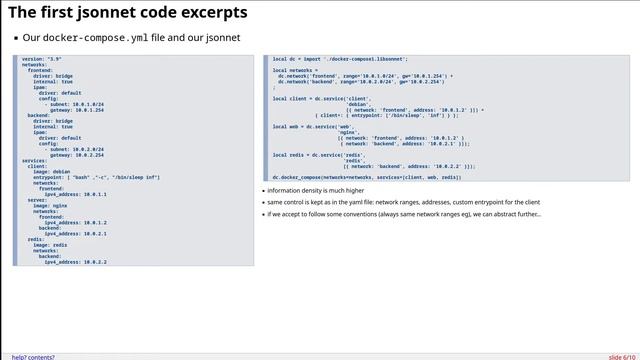640x360 pixels.
Task: Click "gateway: 10.0.2.254" in the yaml
Action: click(x=77, y=155)
